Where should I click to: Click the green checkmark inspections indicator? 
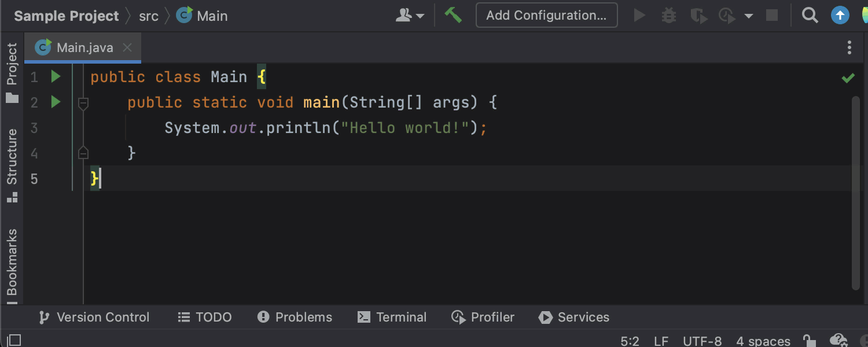[x=848, y=77]
